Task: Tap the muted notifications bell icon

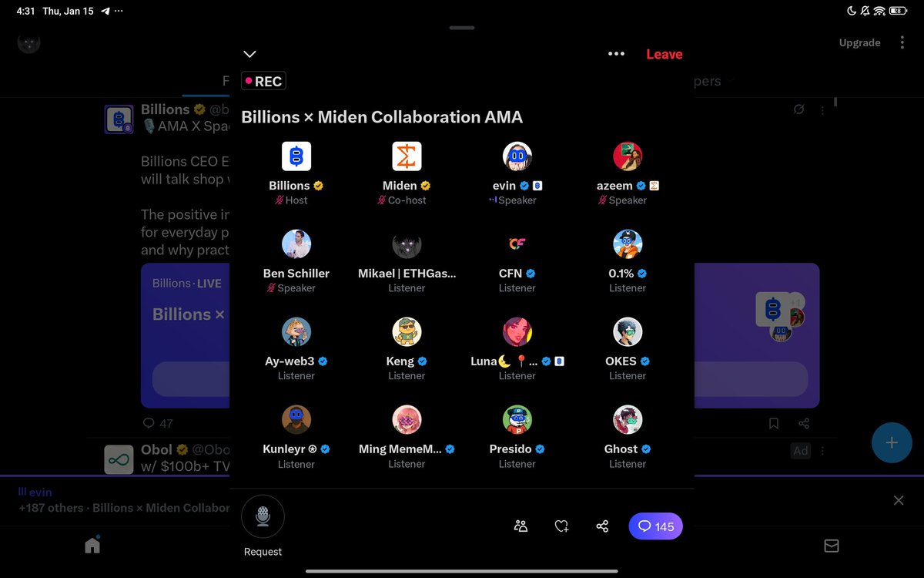Action: [865, 11]
